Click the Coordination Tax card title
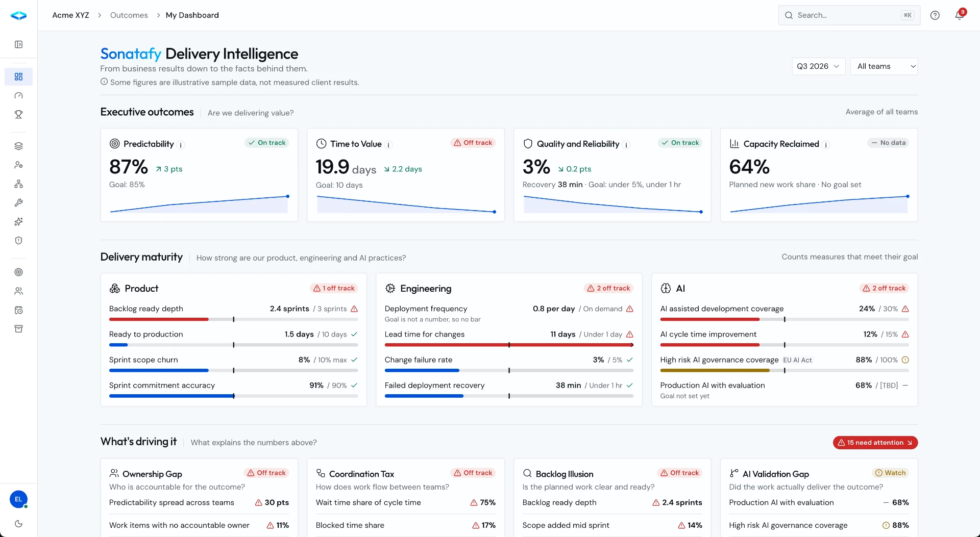The width and height of the screenshot is (980, 537). pos(361,474)
